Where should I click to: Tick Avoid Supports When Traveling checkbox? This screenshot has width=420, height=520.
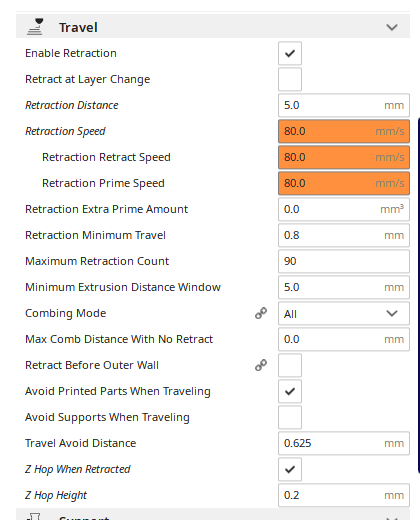click(290, 417)
